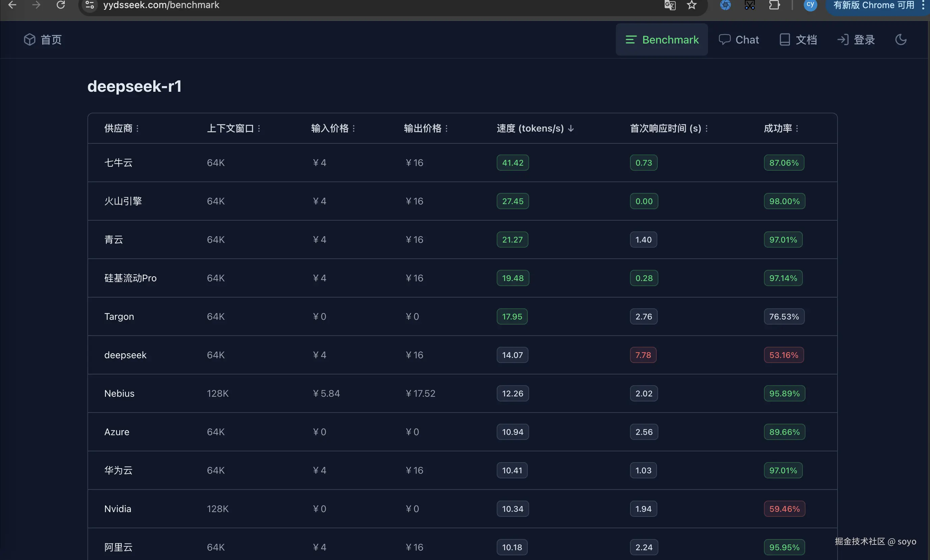Click the bookmark star icon

pyautogui.click(x=691, y=5)
